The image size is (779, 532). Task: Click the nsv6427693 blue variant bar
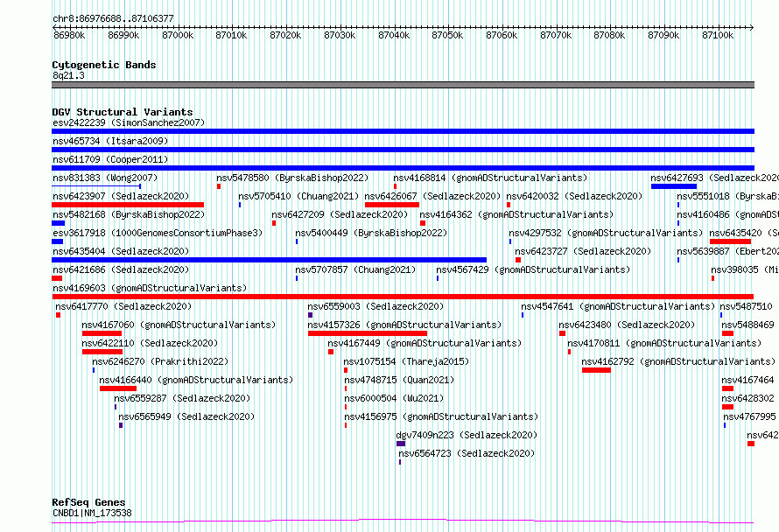(x=674, y=186)
